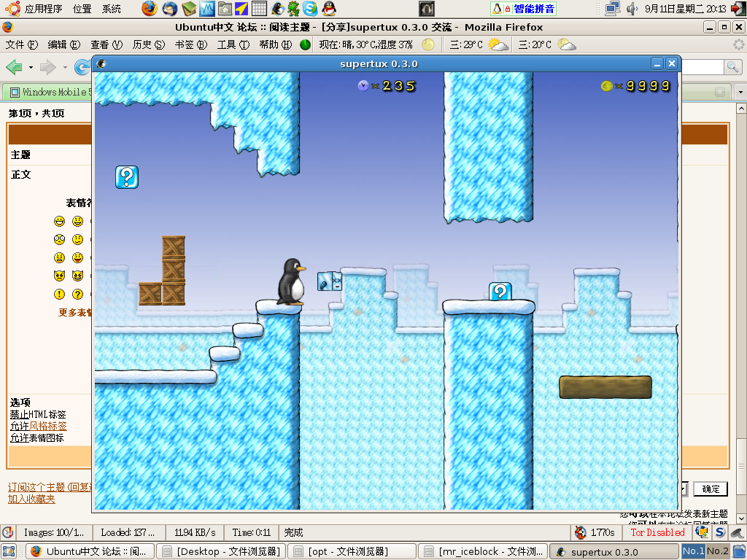Launch Skype from the top panel
The width and height of the screenshot is (747, 560).
310,8
